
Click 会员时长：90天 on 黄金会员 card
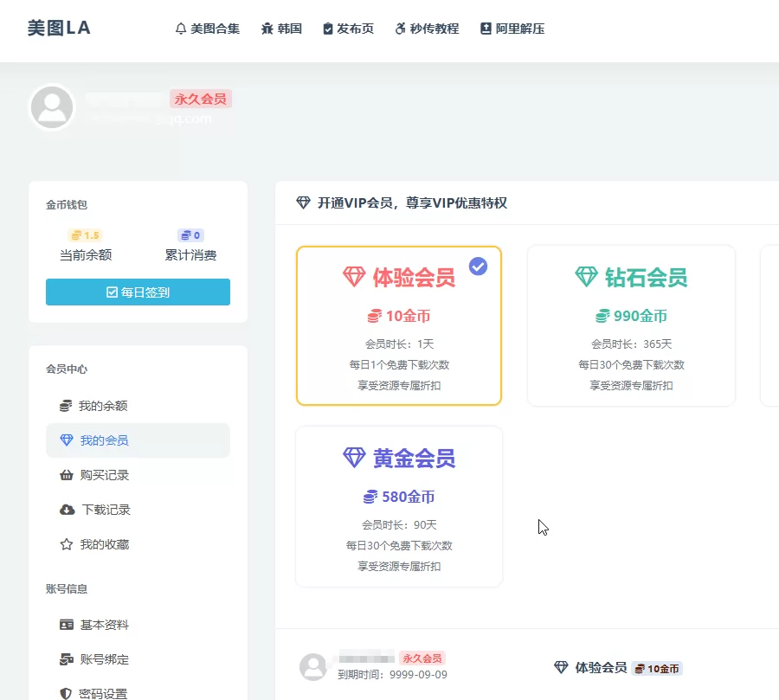coord(399,524)
